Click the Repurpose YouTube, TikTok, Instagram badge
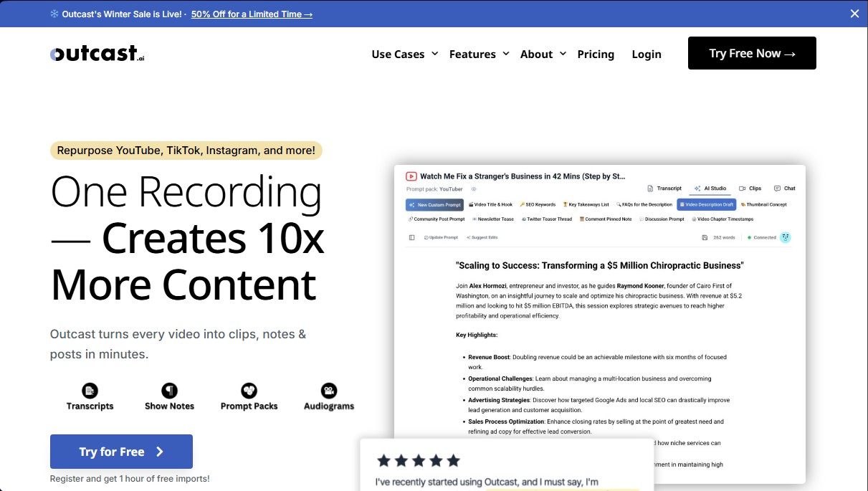The height and width of the screenshot is (491, 868). [x=186, y=151]
